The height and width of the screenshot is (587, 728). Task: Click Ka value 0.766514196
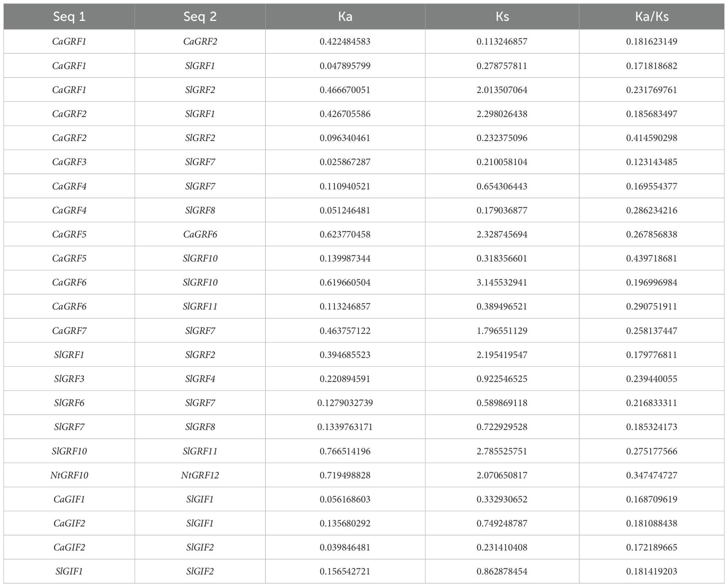[345, 451]
